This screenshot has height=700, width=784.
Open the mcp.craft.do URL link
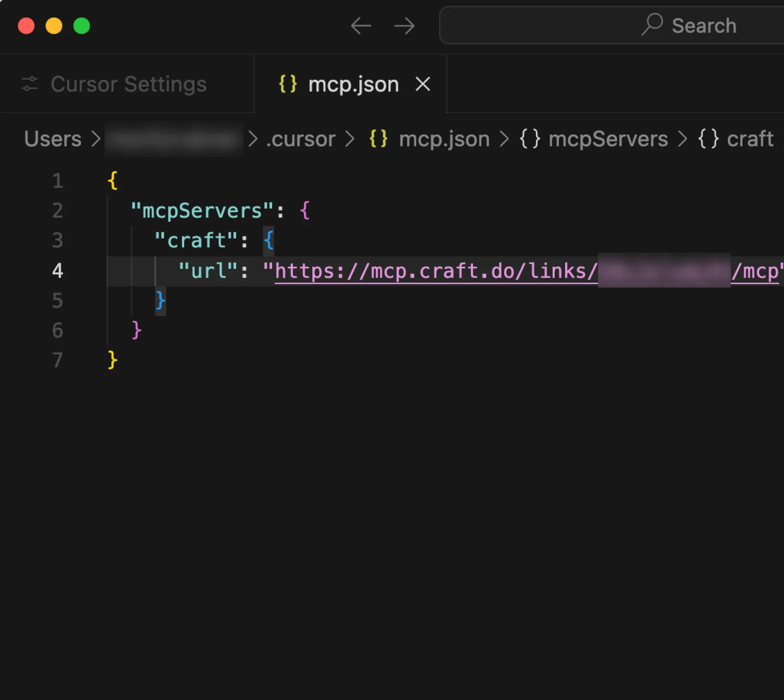coord(428,270)
